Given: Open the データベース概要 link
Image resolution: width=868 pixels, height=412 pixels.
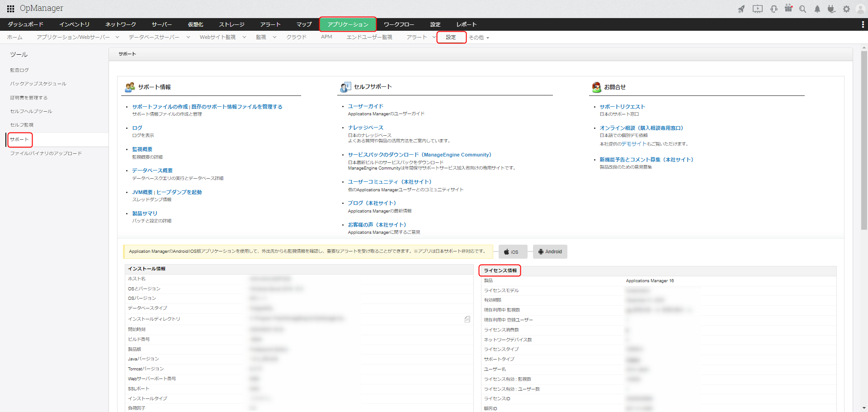Looking at the screenshot, I should tap(152, 170).
